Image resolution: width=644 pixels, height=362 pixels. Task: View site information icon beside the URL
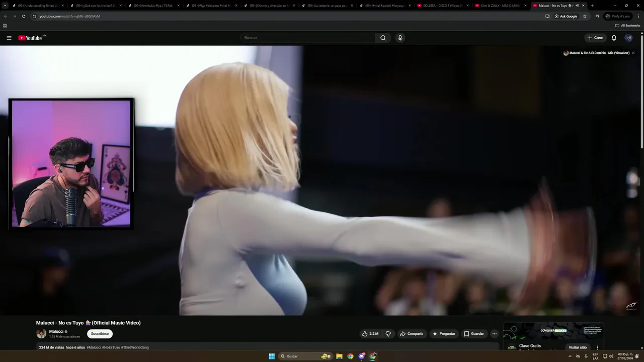tap(34, 16)
